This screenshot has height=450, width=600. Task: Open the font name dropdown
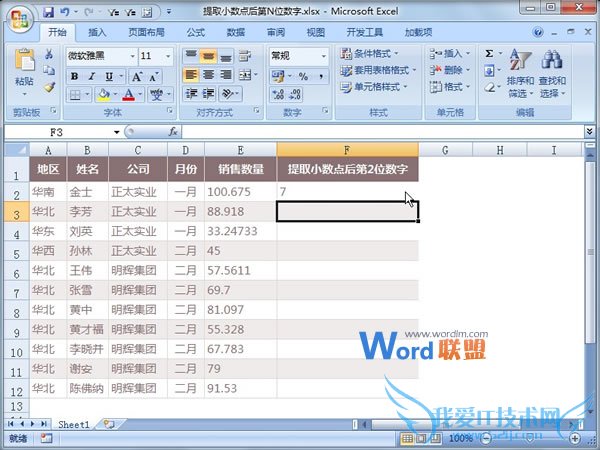pos(132,57)
